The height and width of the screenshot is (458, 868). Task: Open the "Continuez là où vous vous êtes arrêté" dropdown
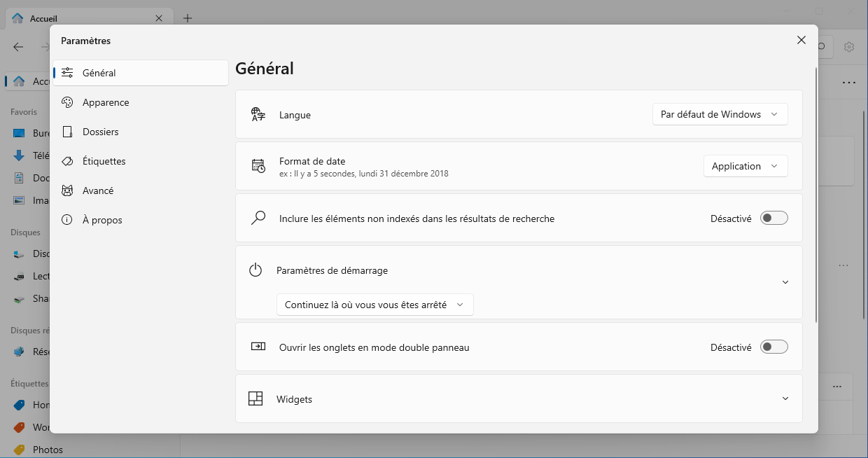point(374,305)
